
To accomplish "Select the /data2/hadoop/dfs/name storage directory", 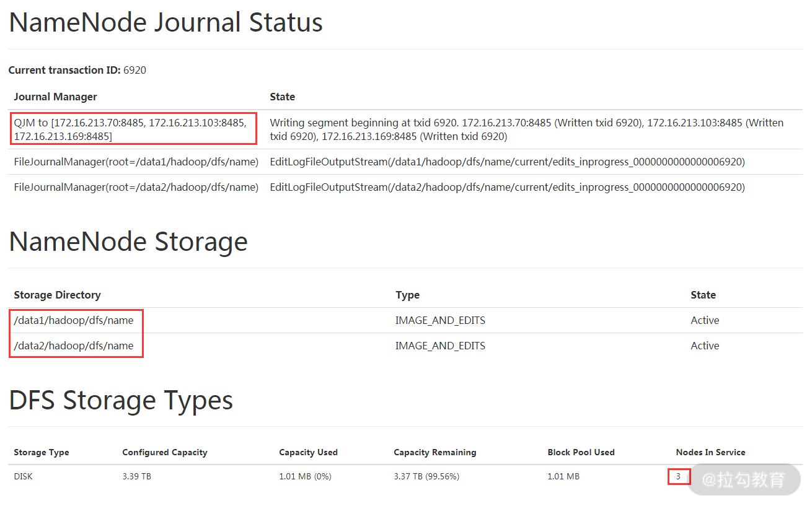I will [x=74, y=346].
